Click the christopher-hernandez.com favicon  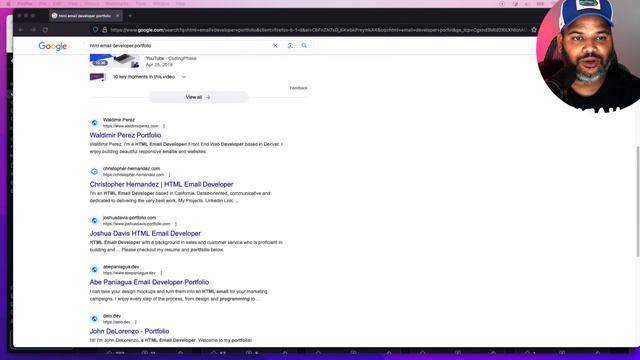coord(94,171)
